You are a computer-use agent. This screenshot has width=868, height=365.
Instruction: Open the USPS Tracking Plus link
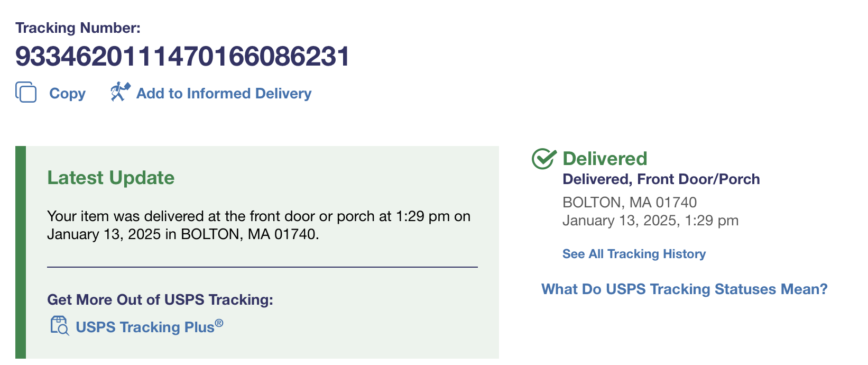(x=145, y=327)
